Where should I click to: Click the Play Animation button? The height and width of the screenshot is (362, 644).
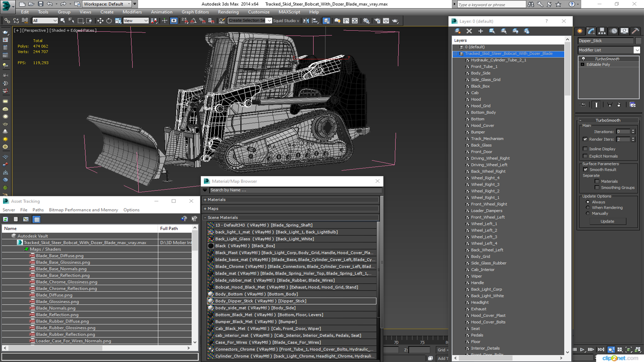[x=582, y=350]
